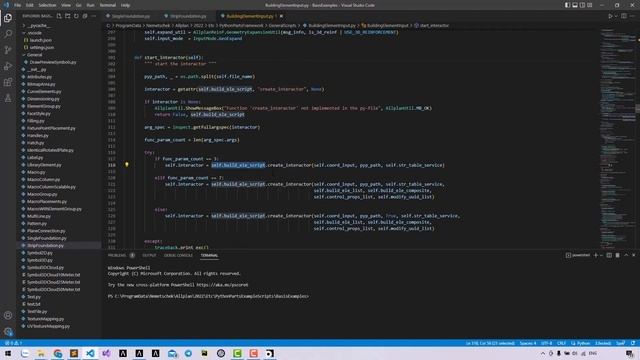
Task: Maximize the panel with up chevron
Action: point(626,255)
